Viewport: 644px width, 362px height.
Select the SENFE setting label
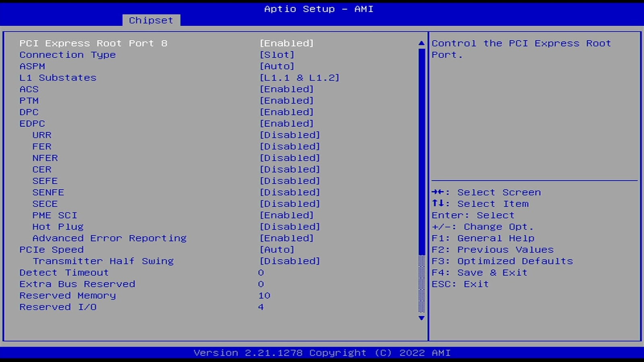48,192
